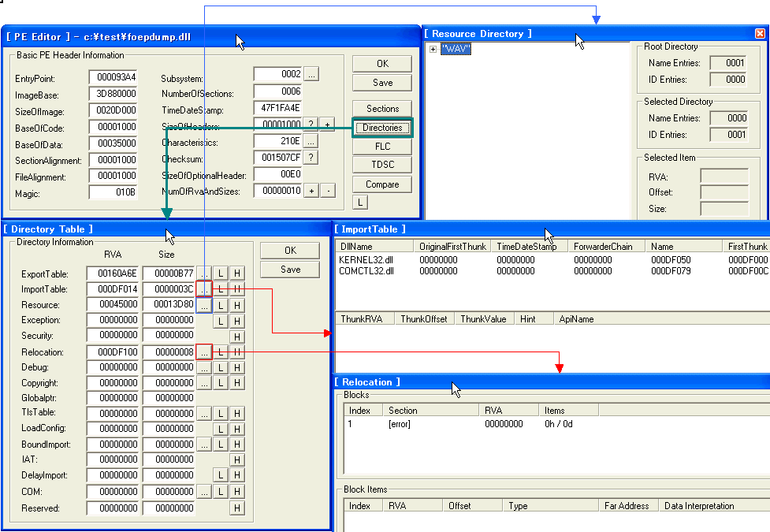
Task: Click the Magic value field
Action: (113, 192)
